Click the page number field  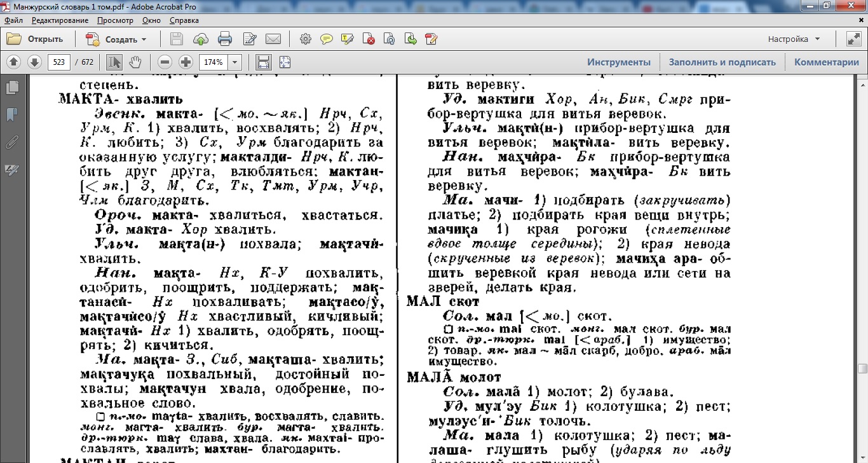click(x=58, y=62)
